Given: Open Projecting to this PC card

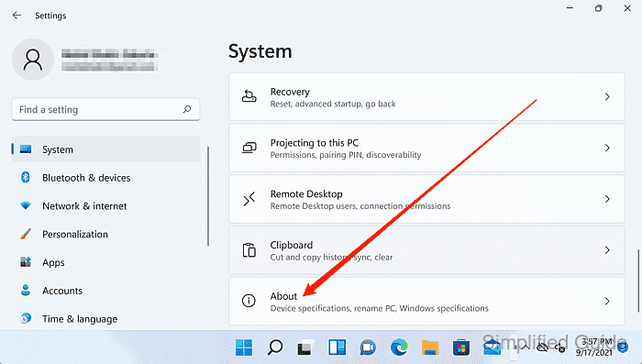Looking at the screenshot, I should point(426,148).
